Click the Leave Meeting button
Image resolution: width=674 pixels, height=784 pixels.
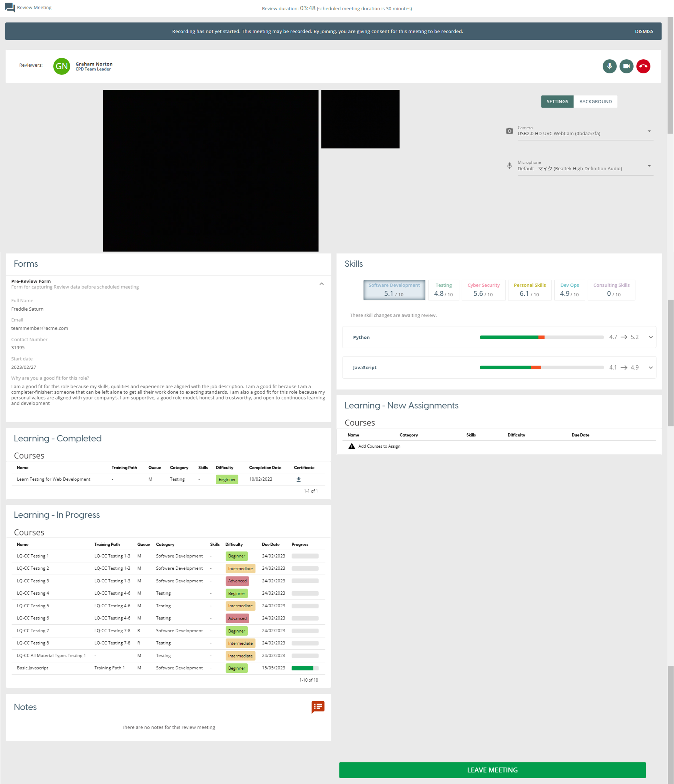492,770
